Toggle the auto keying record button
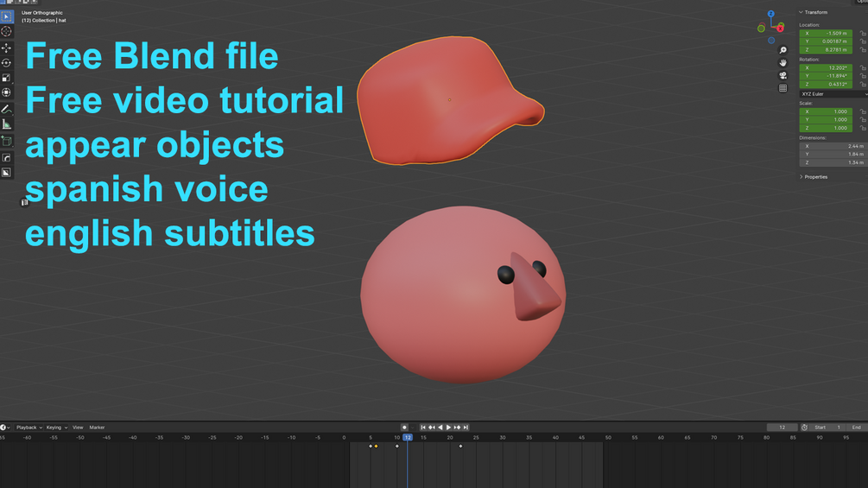 tap(404, 428)
